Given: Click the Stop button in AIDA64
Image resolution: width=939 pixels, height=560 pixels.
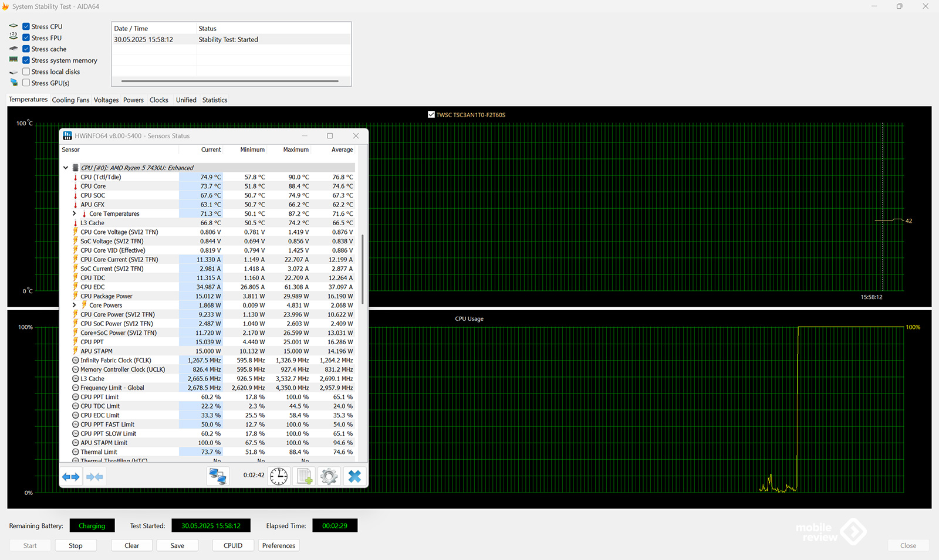Looking at the screenshot, I should (x=76, y=545).
